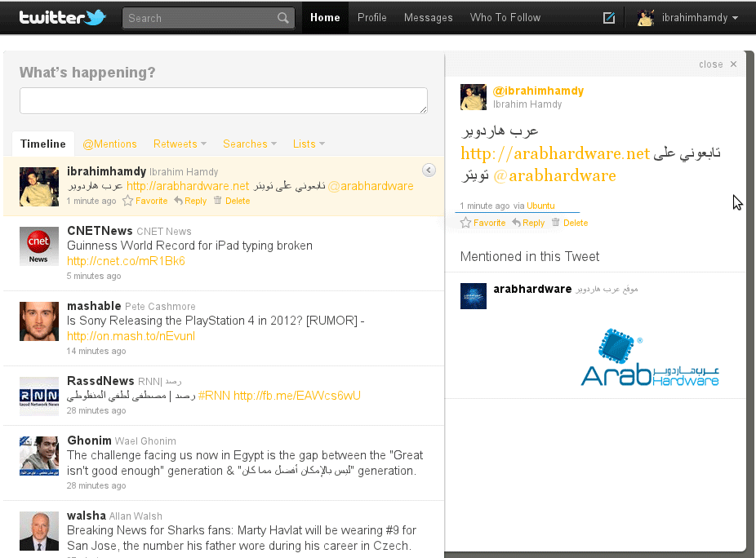Image resolution: width=756 pixels, height=558 pixels.
Task: Open Messages in the top bar
Action: (x=428, y=18)
